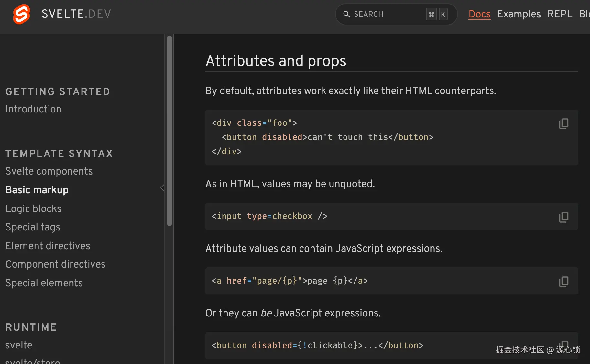Copy the input type=checkbox code snippet
This screenshot has width=590, height=364.
[x=563, y=217]
